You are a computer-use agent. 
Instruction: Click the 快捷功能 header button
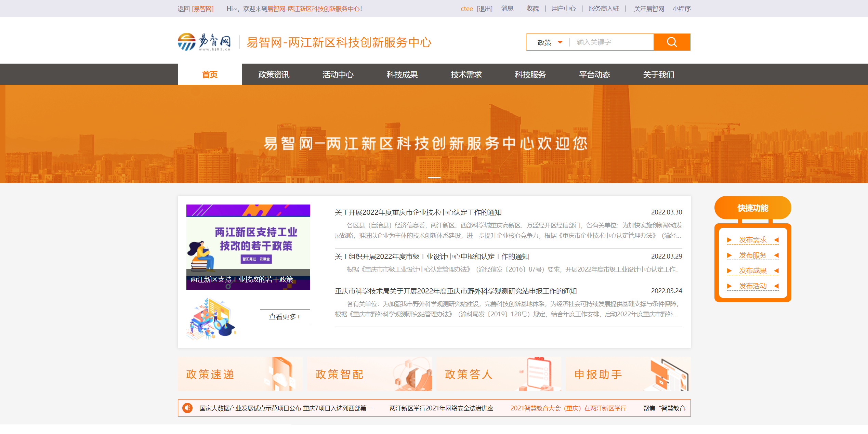point(753,208)
